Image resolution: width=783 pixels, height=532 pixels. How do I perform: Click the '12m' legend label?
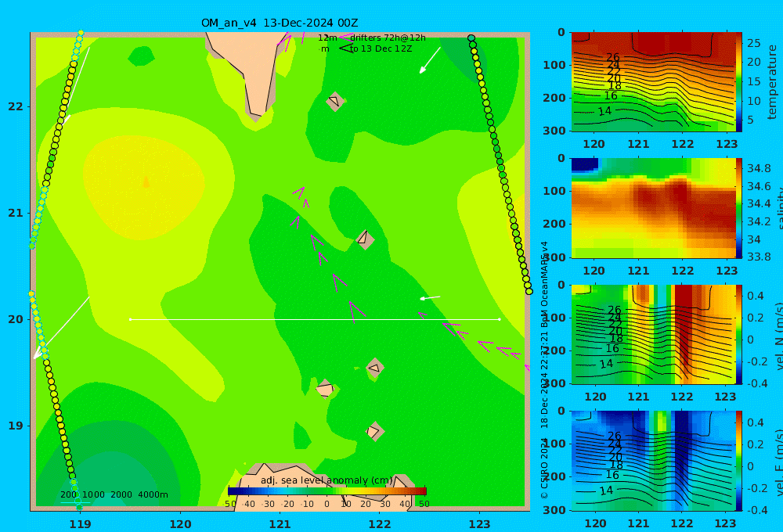click(x=327, y=38)
